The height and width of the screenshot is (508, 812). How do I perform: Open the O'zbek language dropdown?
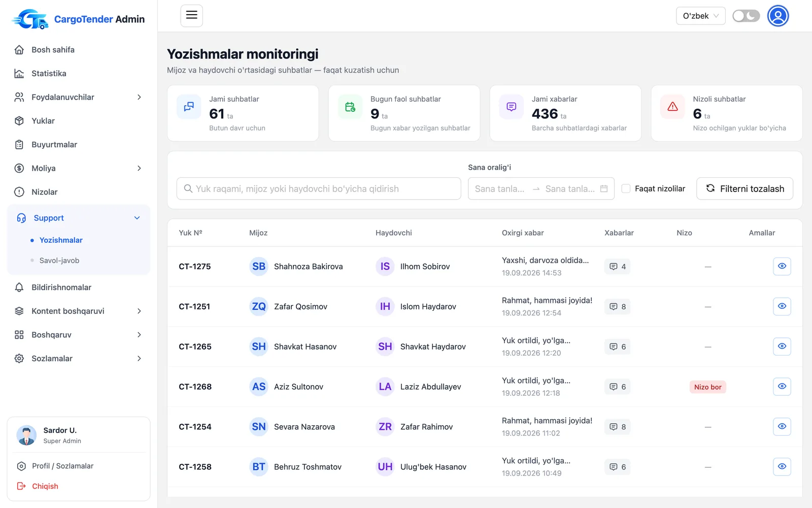coord(700,16)
